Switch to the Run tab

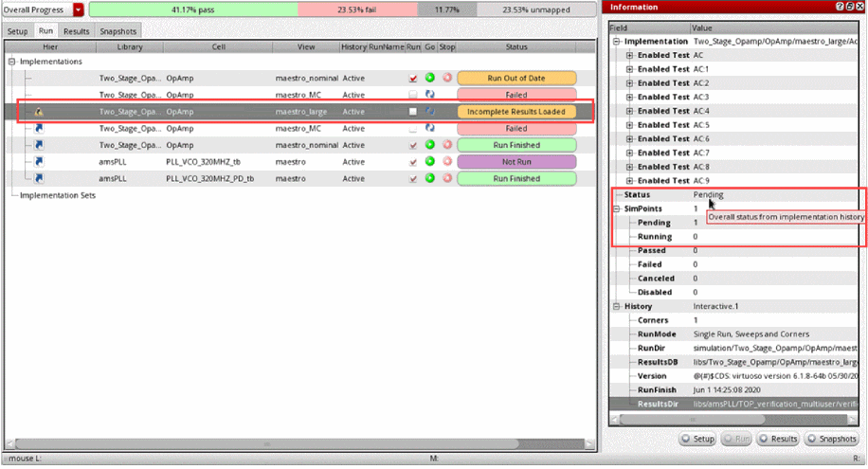[45, 30]
